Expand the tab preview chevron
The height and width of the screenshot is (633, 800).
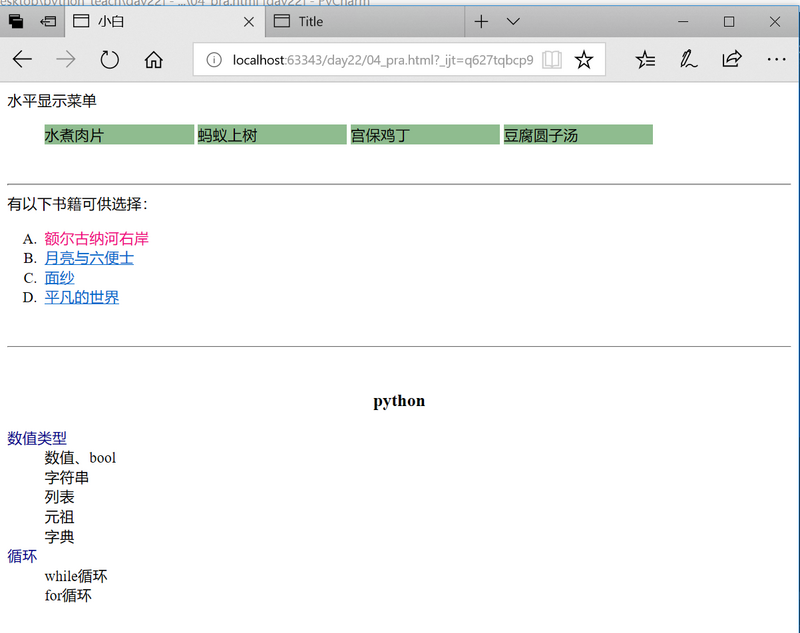pyautogui.click(x=513, y=20)
